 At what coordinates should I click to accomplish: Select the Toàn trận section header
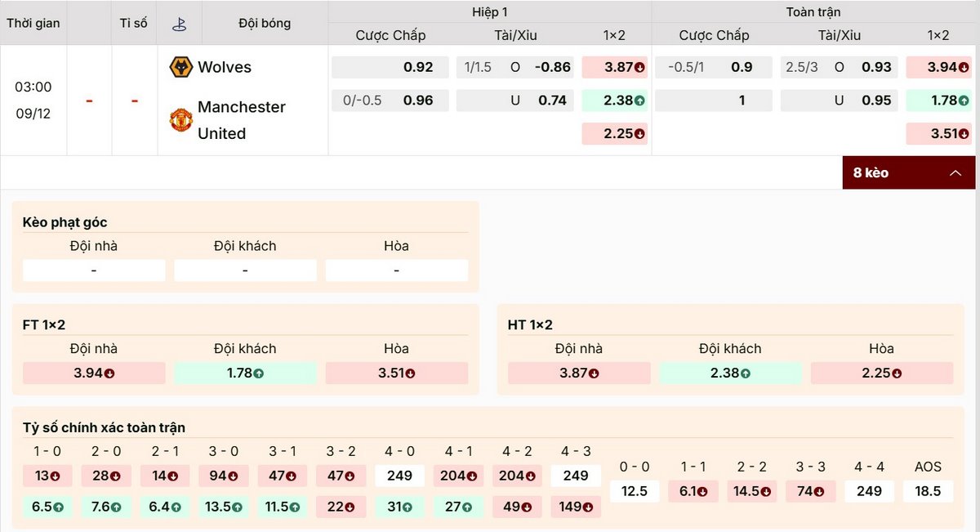[x=813, y=12]
